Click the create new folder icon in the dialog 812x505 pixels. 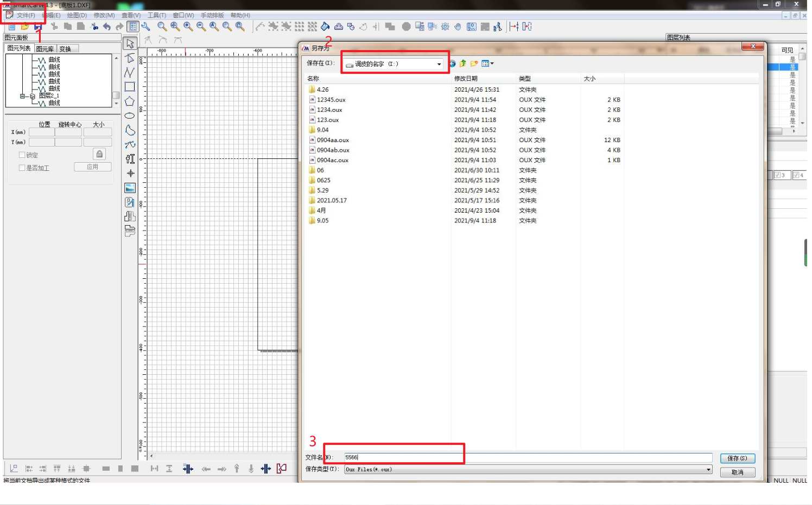tap(474, 63)
